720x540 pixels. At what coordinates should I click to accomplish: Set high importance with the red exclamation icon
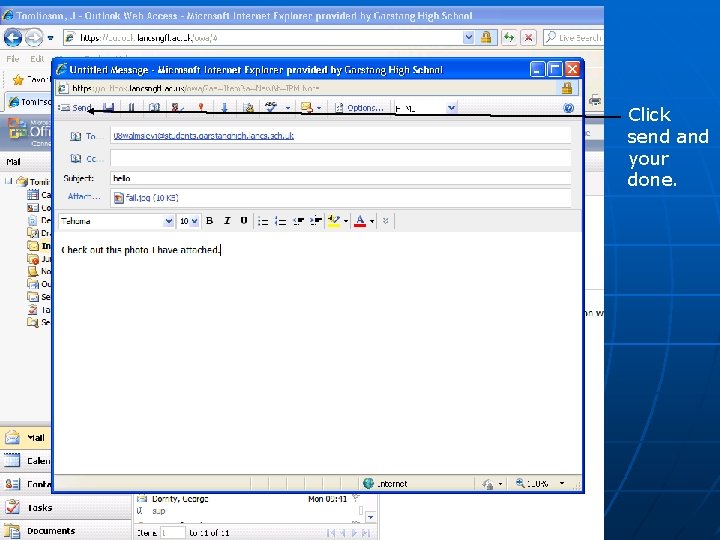coord(201,107)
